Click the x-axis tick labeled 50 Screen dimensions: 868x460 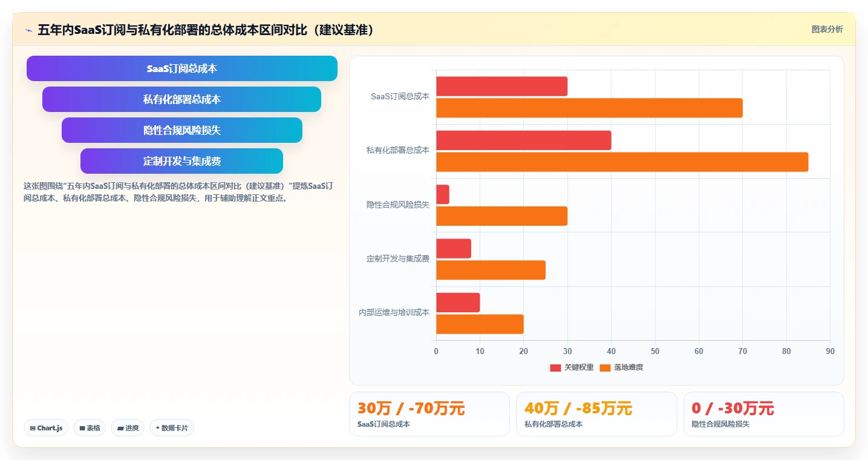(655, 351)
